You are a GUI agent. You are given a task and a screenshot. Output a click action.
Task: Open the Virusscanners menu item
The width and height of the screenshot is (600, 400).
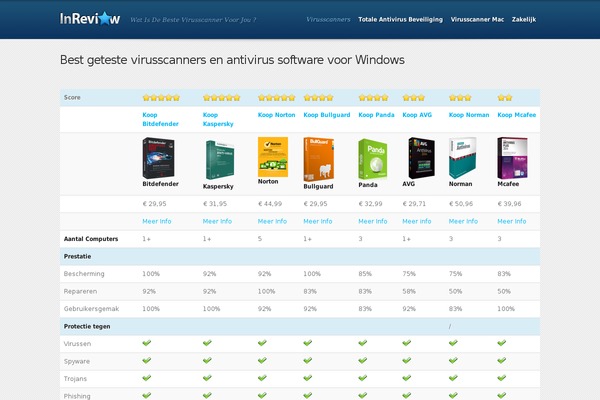[328, 20]
